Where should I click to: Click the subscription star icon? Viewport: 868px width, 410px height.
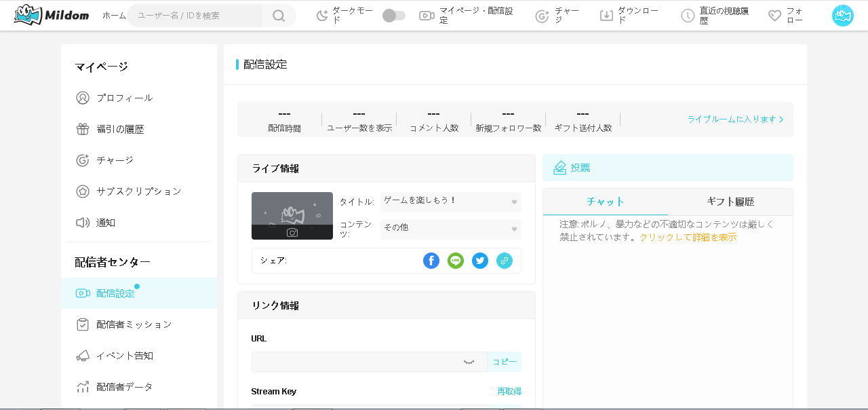83,191
